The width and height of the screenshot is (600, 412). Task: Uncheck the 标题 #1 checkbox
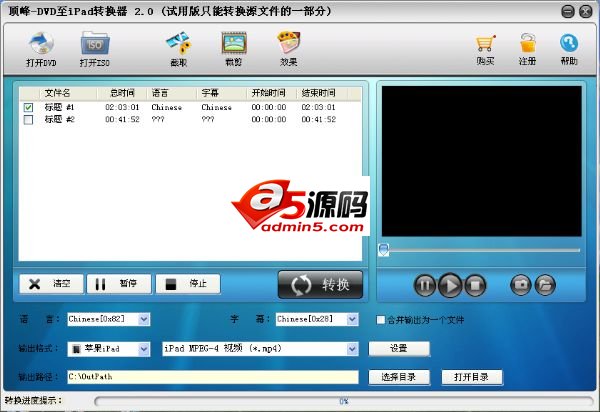pyautogui.click(x=28, y=107)
